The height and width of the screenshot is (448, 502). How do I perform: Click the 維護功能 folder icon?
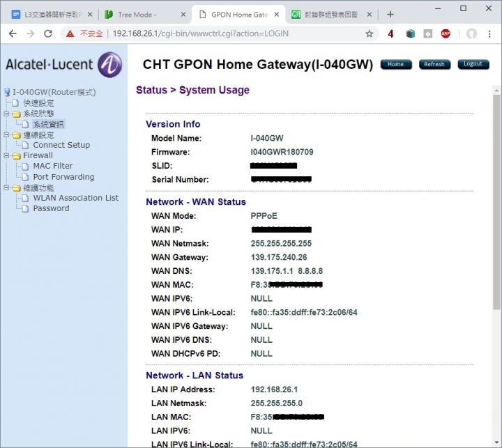16,188
